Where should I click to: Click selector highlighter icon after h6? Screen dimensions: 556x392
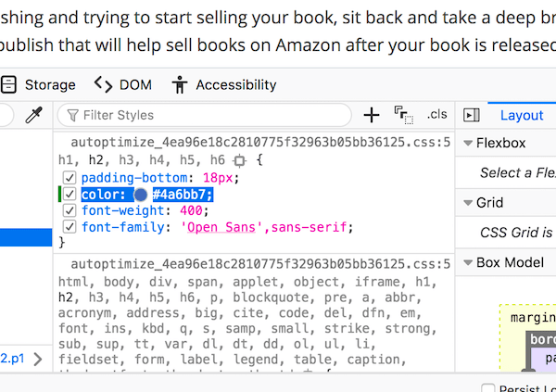238,160
